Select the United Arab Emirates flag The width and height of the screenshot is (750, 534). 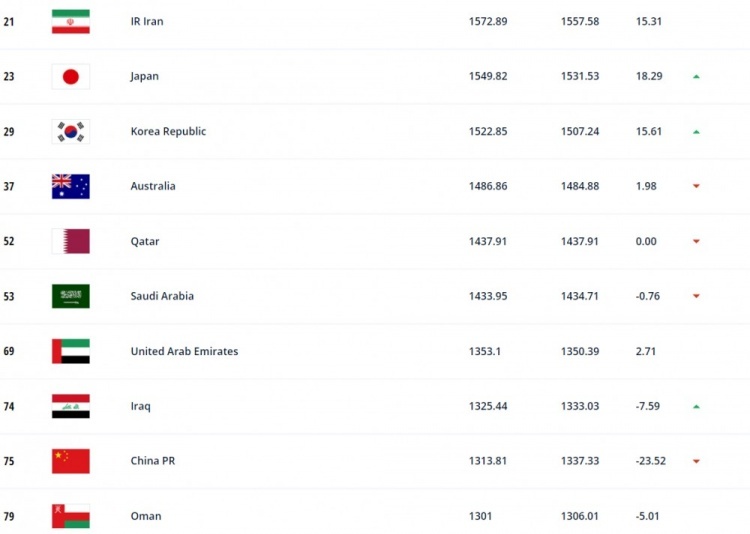[x=71, y=351]
